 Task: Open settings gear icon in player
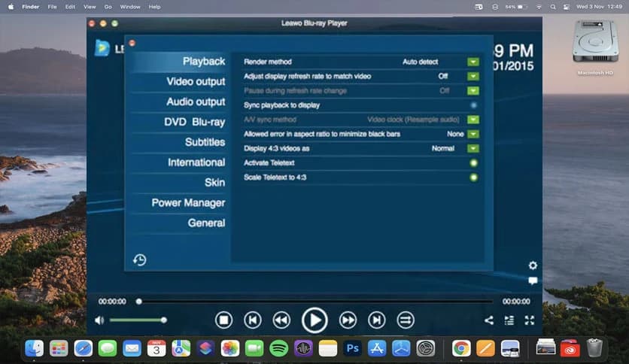533,265
